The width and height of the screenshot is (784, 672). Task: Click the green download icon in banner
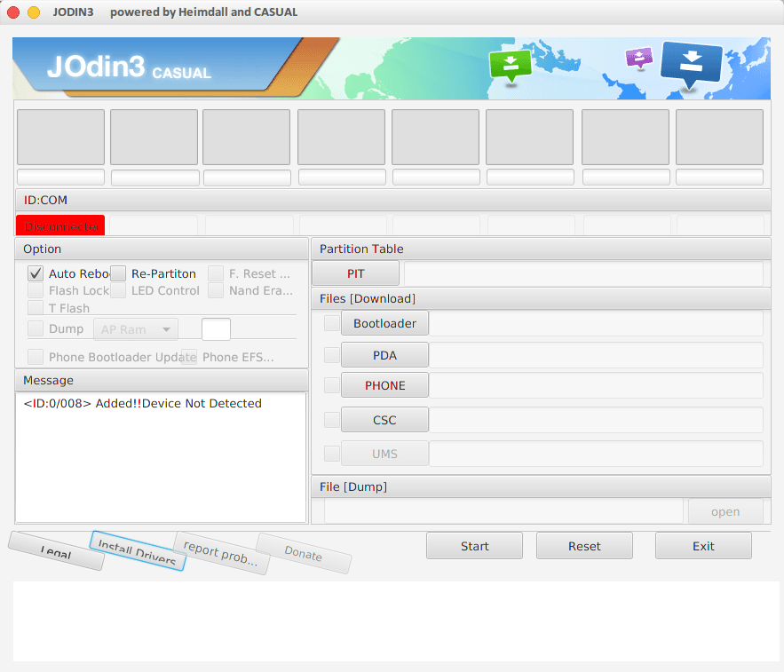coord(511,66)
